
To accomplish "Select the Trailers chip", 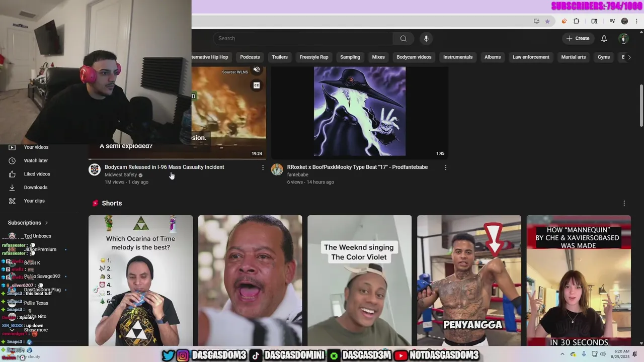I will click(x=280, y=57).
